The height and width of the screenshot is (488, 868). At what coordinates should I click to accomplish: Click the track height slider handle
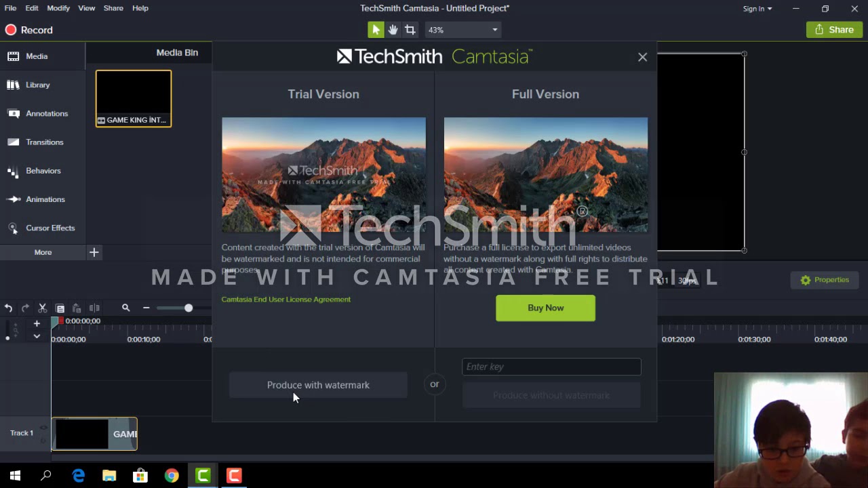tap(7, 338)
